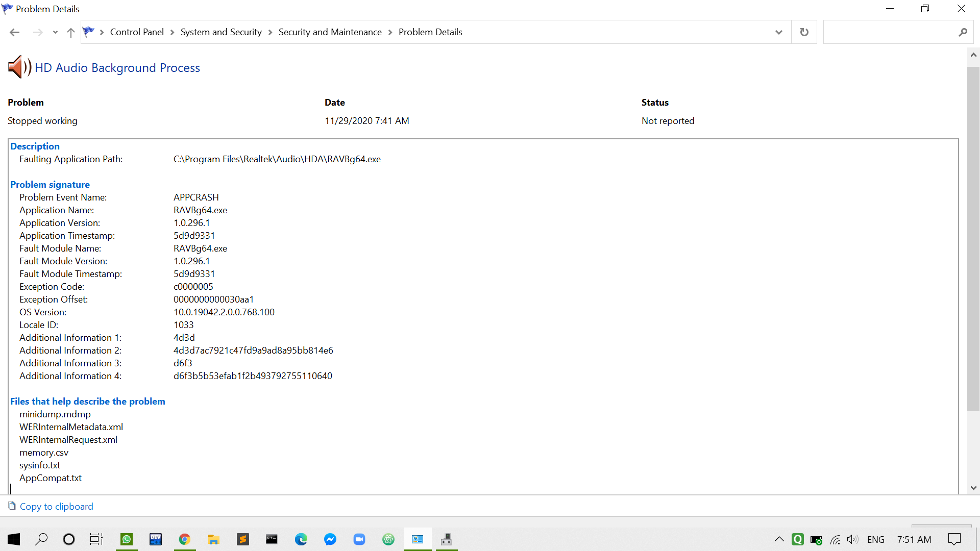980x551 pixels.
Task: Click the green Q tray icon
Action: coord(798,539)
